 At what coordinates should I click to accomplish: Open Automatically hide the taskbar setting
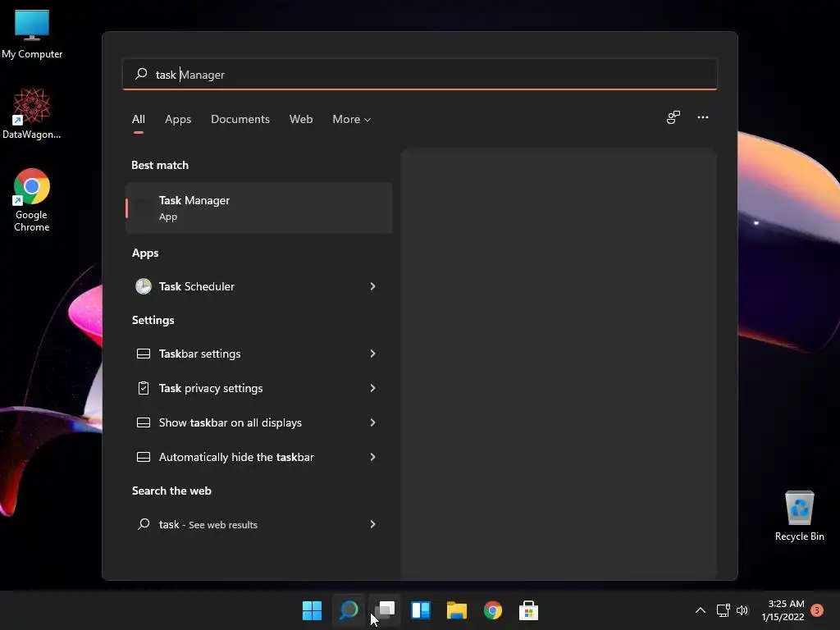point(245,457)
